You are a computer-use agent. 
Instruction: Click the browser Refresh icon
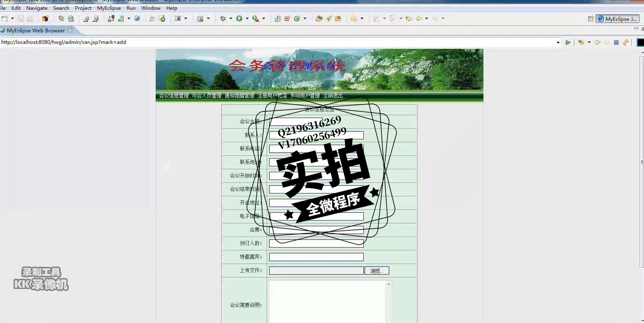point(626,42)
